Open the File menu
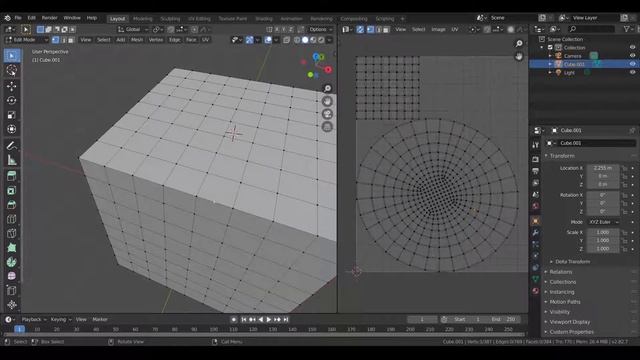 (18, 18)
